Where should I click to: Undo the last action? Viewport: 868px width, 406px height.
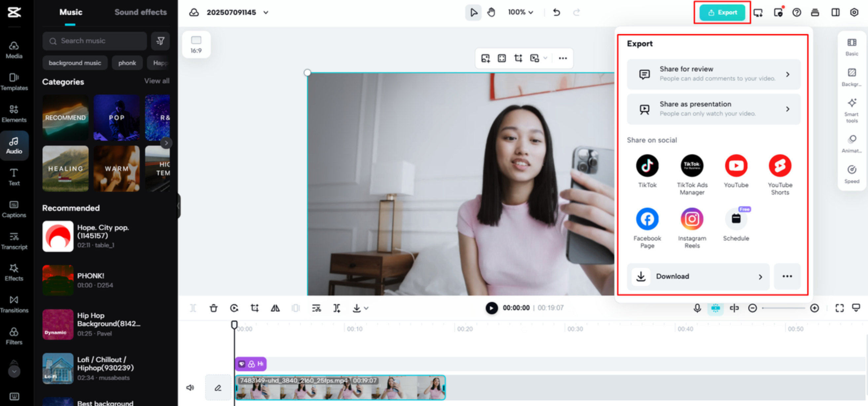click(x=556, y=13)
